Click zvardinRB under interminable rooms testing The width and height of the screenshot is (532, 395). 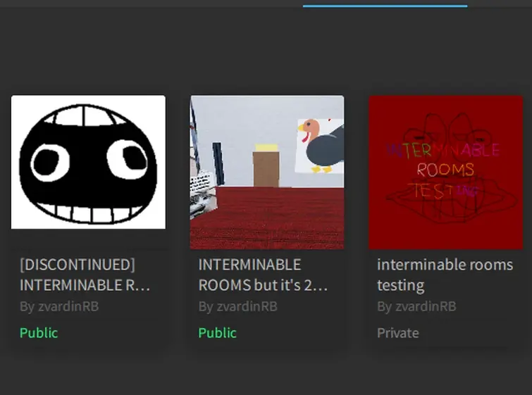coord(426,306)
